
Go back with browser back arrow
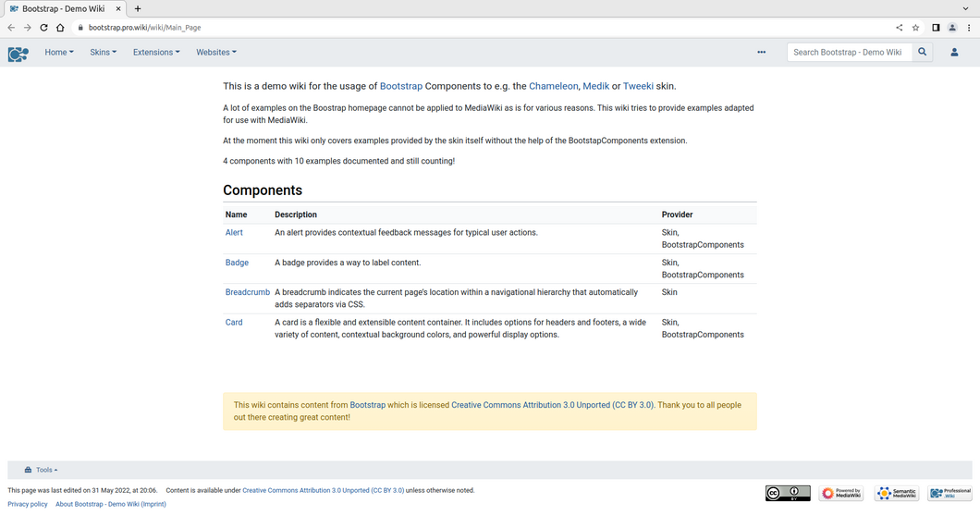pos(10,28)
